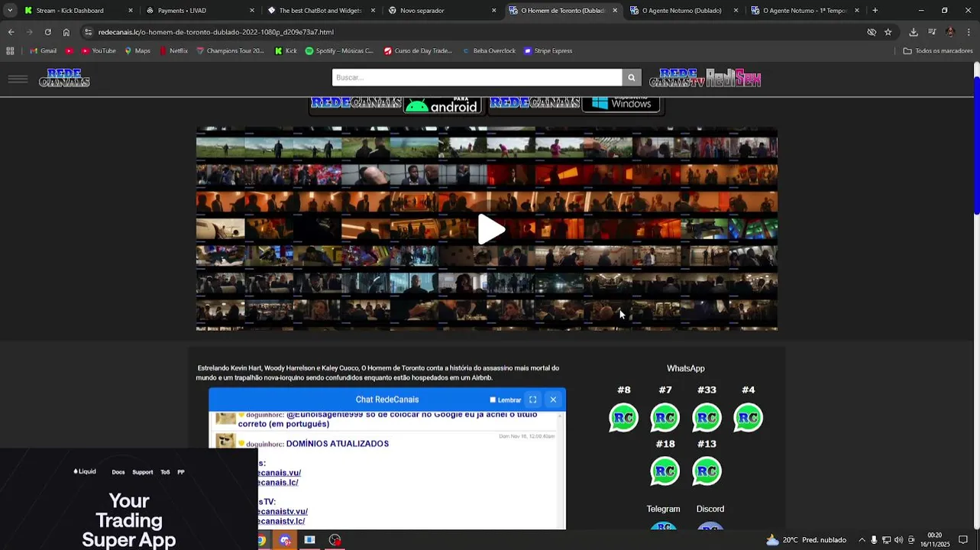This screenshot has height=550, width=980.
Task: Click the redecanais.vu/ link in chat
Action: point(280,473)
